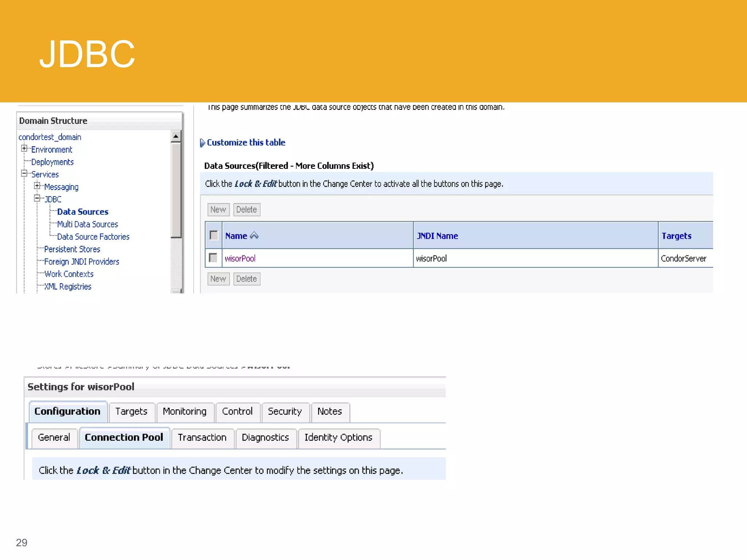Click the Data Sources table title text

point(289,166)
